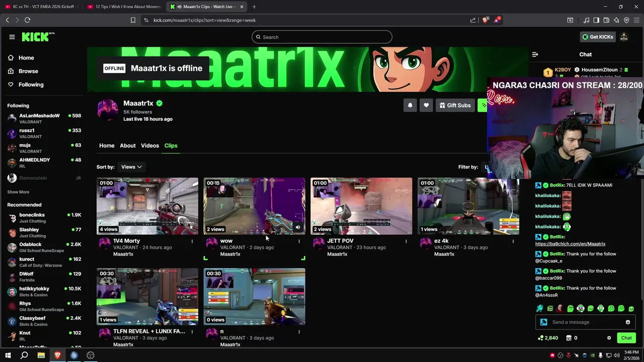
Task: Click the Get KICKs button
Action: click(x=598, y=37)
